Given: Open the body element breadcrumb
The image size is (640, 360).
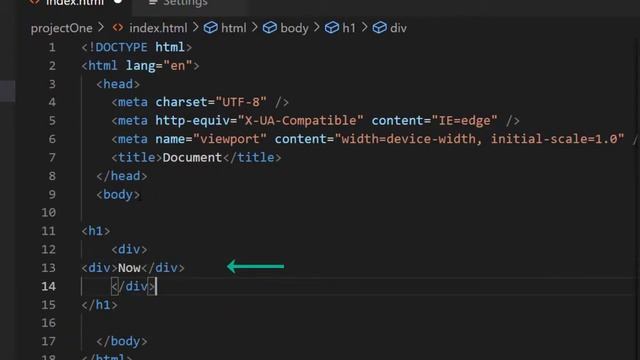Looking at the screenshot, I should click(x=294, y=28).
